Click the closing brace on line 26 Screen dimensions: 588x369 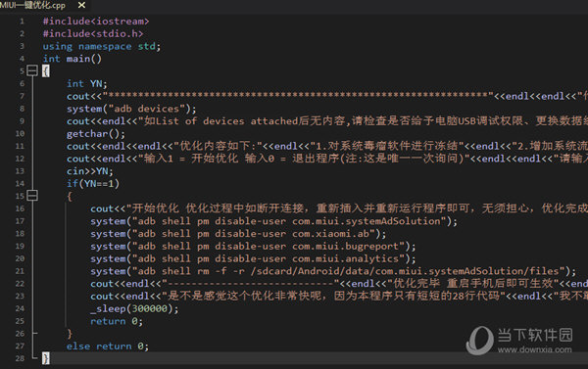coord(70,334)
